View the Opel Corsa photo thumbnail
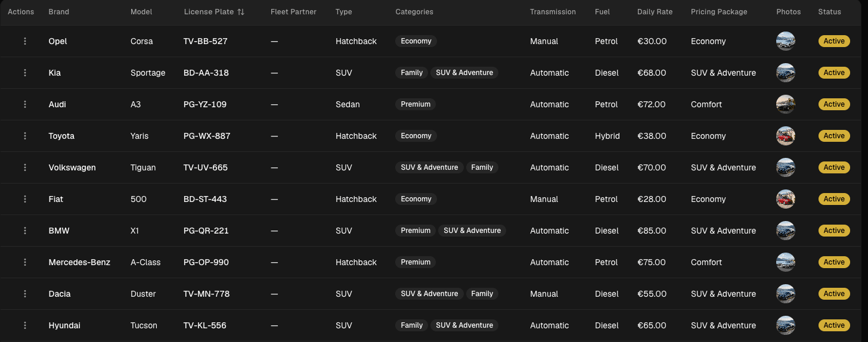The height and width of the screenshot is (342, 868). coord(786,41)
